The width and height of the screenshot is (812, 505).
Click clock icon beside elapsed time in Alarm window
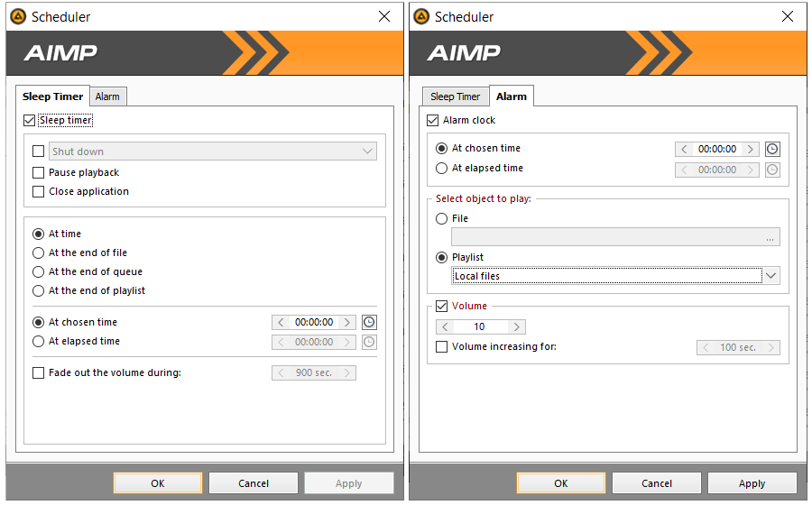(x=772, y=170)
